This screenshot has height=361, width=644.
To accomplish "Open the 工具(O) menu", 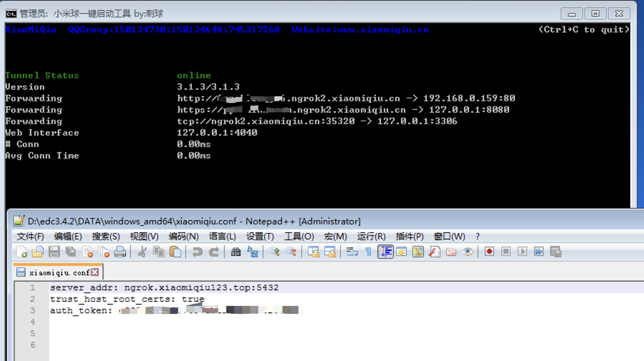I will pos(299,237).
